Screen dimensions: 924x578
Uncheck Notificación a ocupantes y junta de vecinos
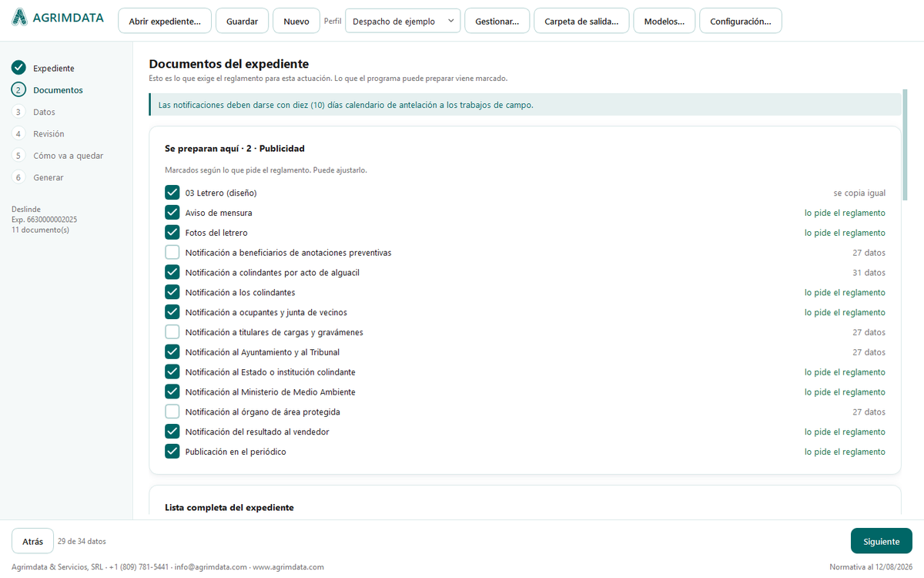tap(172, 312)
